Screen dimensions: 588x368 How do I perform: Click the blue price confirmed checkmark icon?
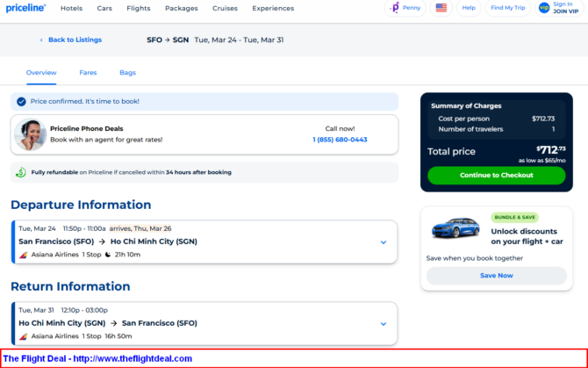(x=21, y=101)
